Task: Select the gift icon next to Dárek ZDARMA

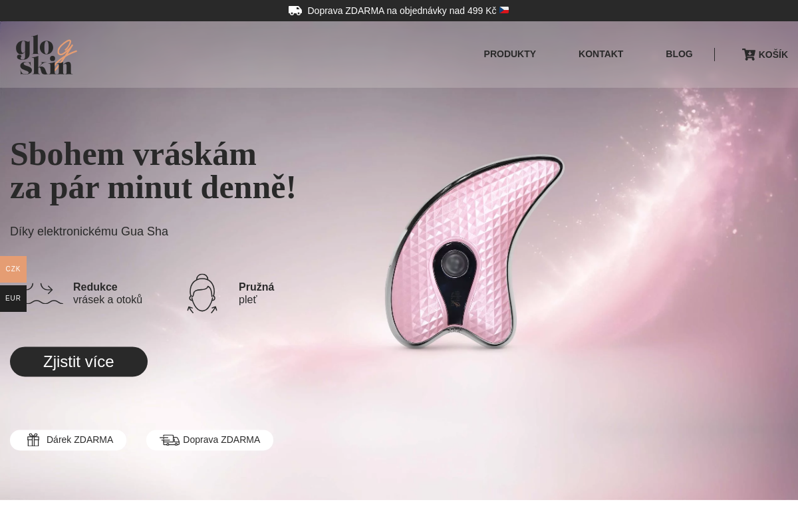Action: (33, 440)
